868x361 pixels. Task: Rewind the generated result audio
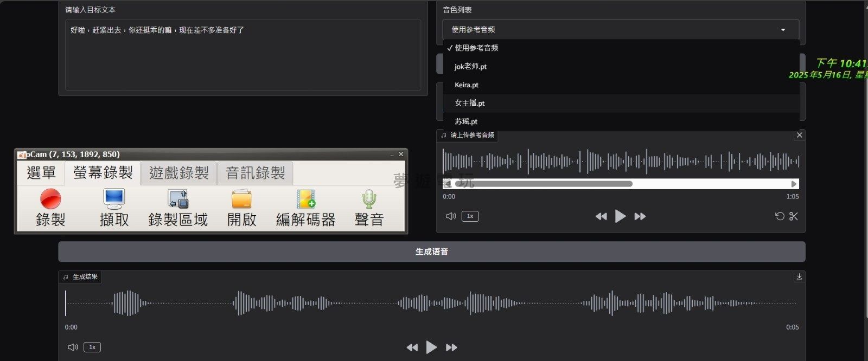point(412,347)
